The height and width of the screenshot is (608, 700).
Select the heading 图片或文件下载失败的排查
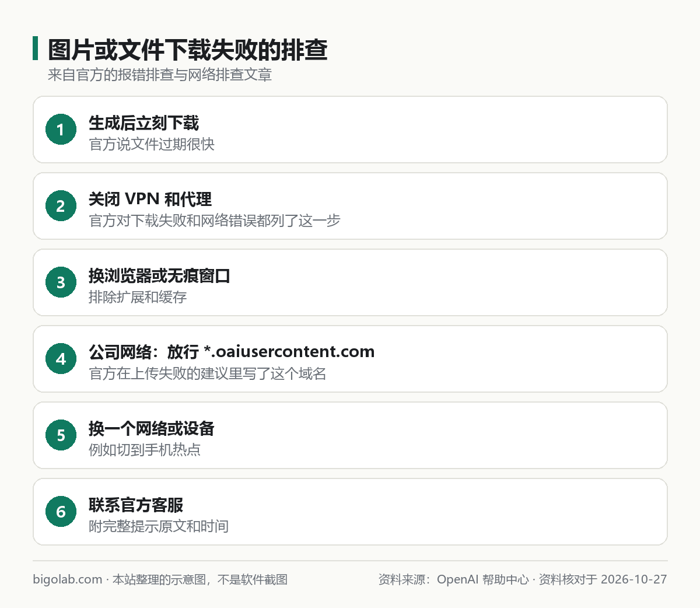[x=187, y=50]
